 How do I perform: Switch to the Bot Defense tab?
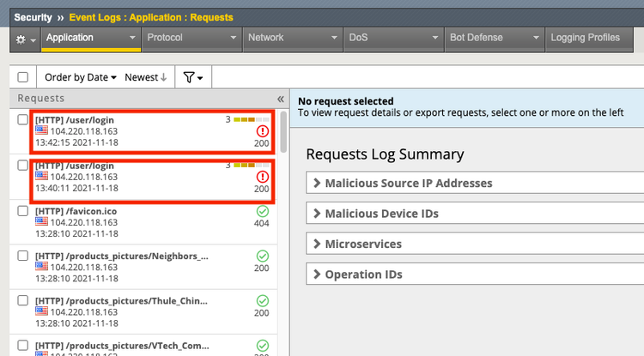pos(495,38)
